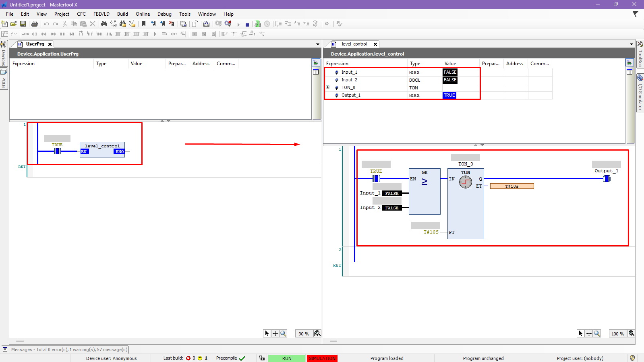
Task: Open the Online menu
Action: [143, 14]
